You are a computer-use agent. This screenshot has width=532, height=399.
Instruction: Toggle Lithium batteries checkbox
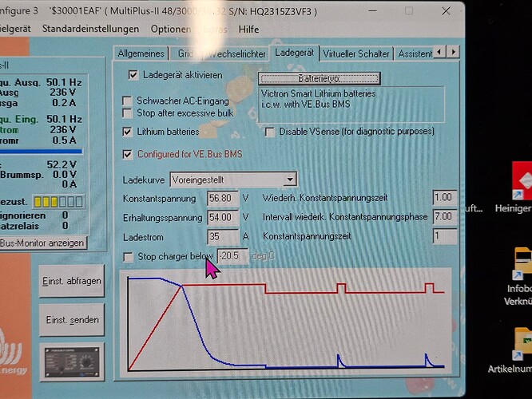click(x=127, y=132)
